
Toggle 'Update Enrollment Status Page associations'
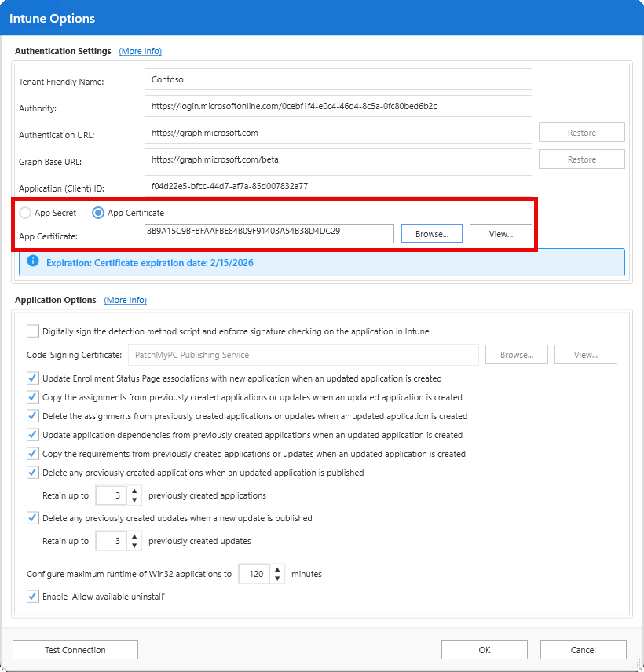point(32,378)
